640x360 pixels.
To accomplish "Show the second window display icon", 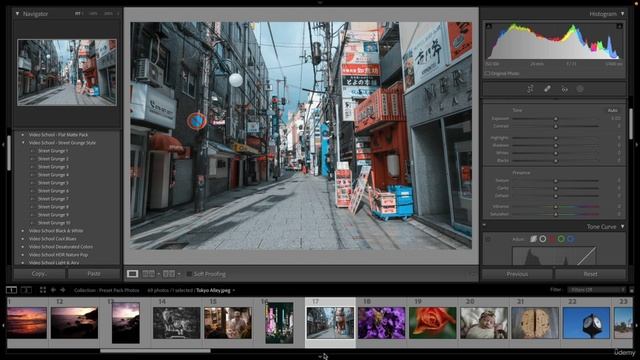I will click(26, 290).
